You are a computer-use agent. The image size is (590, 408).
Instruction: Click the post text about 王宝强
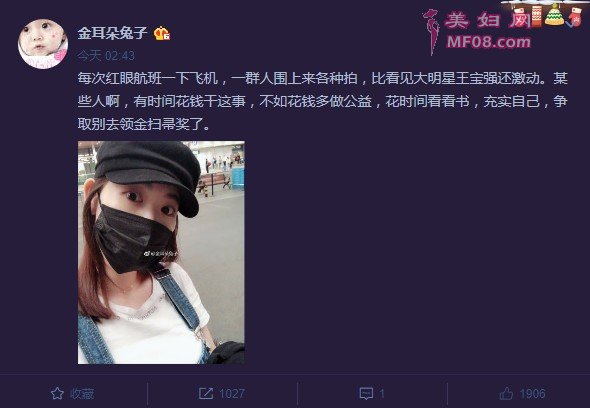coord(322,101)
